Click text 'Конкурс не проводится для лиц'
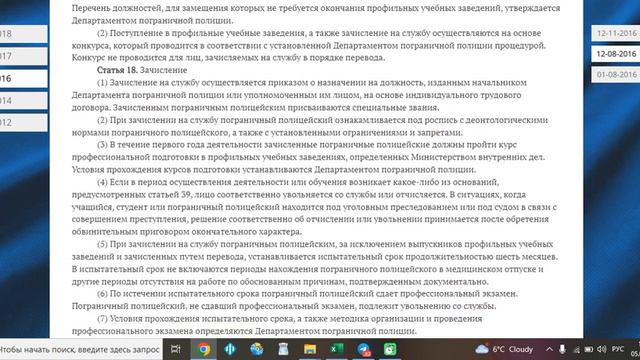Viewport: 640px width, 360px height. click(138, 58)
